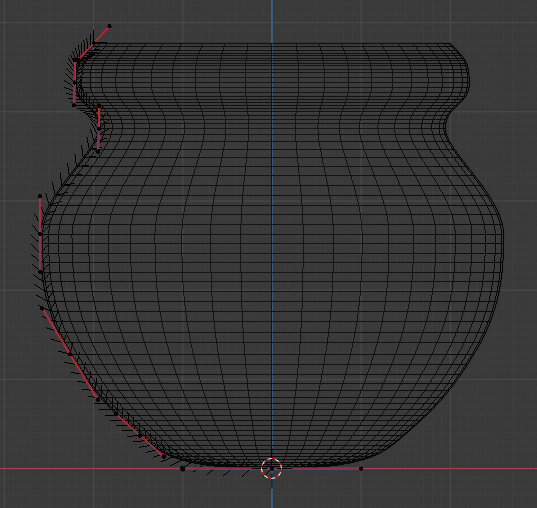Pick the bottom endpoint of the belly vertical handle
This screenshot has height=508, width=537.
click(x=40, y=272)
